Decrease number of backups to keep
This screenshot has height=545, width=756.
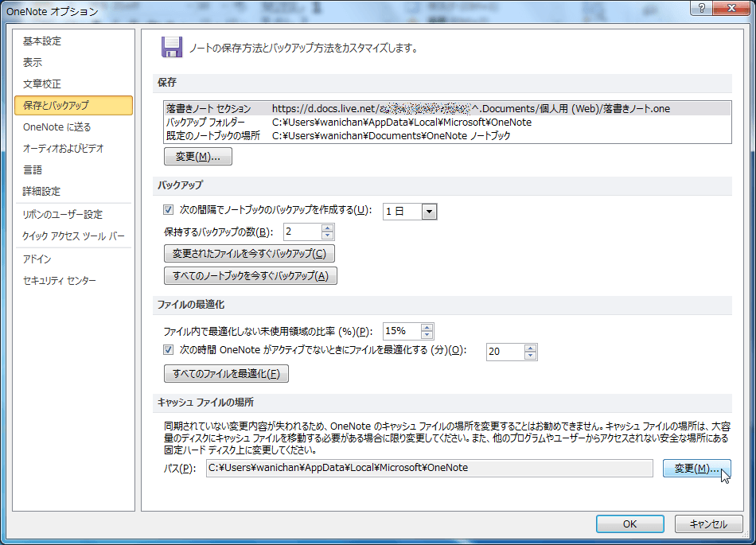click(327, 236)
